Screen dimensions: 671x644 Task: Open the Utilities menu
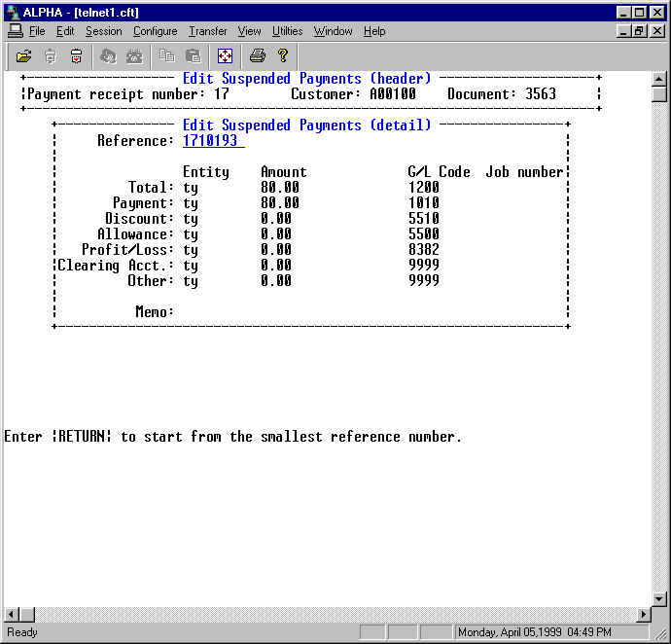pyautogui.click(x=287, y=31)
